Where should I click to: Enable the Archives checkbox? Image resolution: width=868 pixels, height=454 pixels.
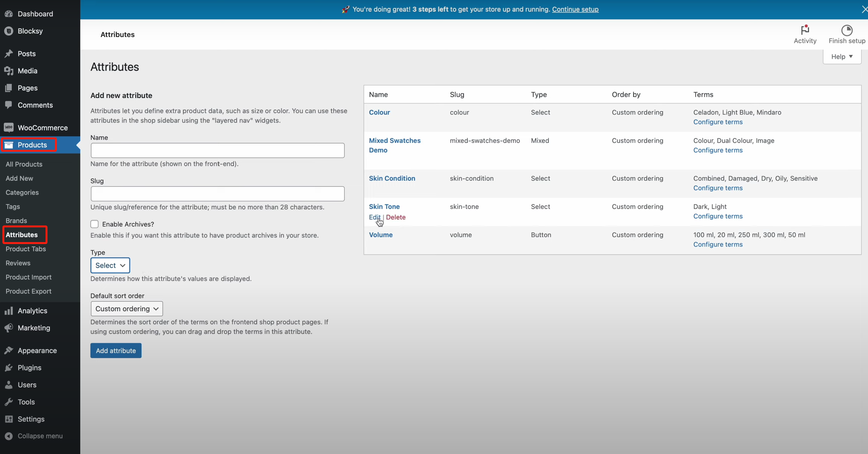tap(95, 224)
